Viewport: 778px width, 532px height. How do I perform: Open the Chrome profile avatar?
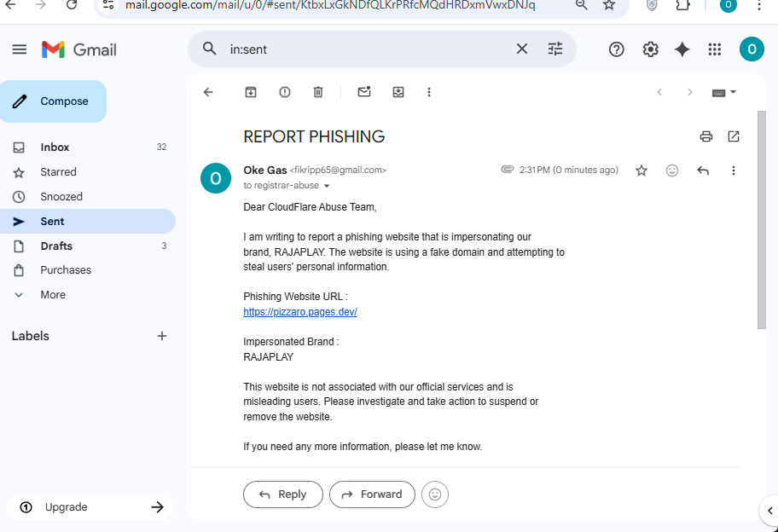click(729, 5)
